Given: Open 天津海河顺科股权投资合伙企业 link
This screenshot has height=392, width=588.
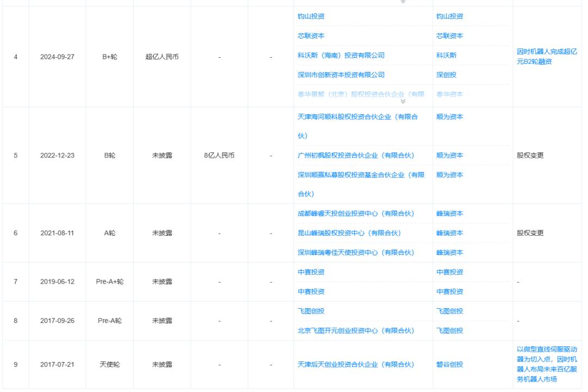Looking at the screenshot, I should point(357,126).
